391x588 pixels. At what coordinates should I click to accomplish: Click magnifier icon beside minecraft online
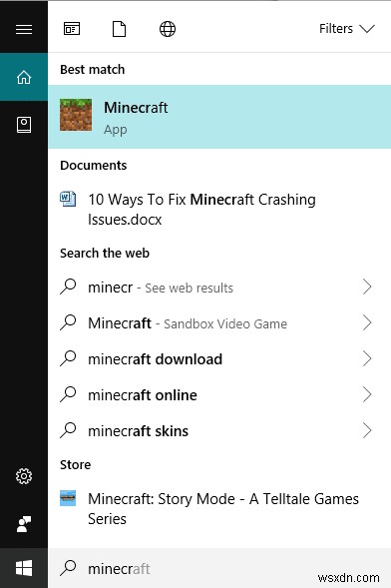pos(68,394)
